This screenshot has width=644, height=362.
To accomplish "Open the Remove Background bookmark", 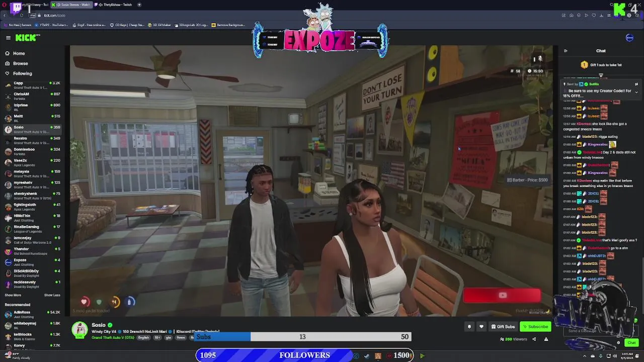I will 228,25.
